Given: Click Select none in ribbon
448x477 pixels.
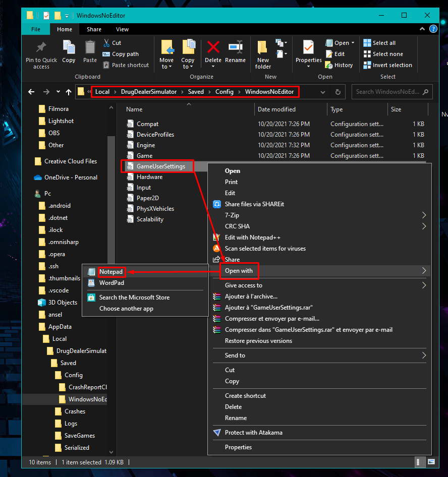Looking at the screenshot, I should pos(383,54).
